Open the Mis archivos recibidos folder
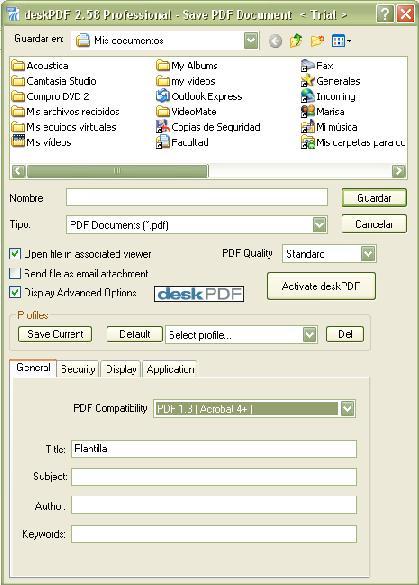 [65, 112]
